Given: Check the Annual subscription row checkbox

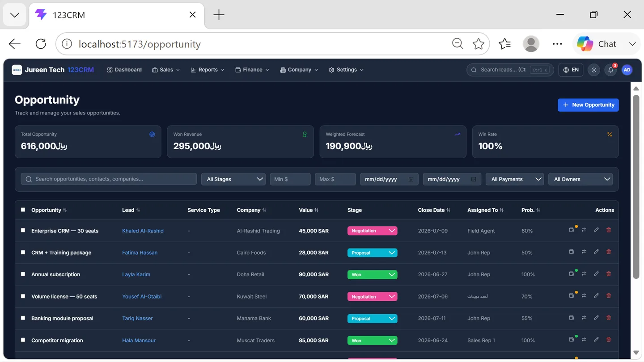Looking at the screenshot, I should [23, 274].
